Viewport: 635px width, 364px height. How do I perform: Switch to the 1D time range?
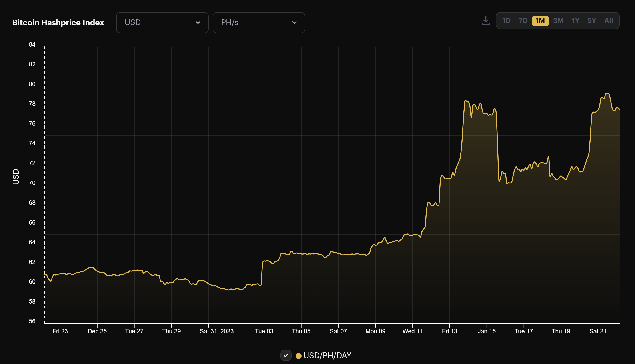pos(506,21)
